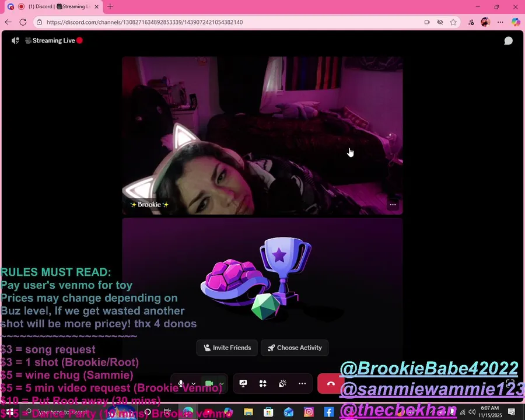Open the activities shapes icon
This screenshot has height=420, width=525.
[263, 383]
